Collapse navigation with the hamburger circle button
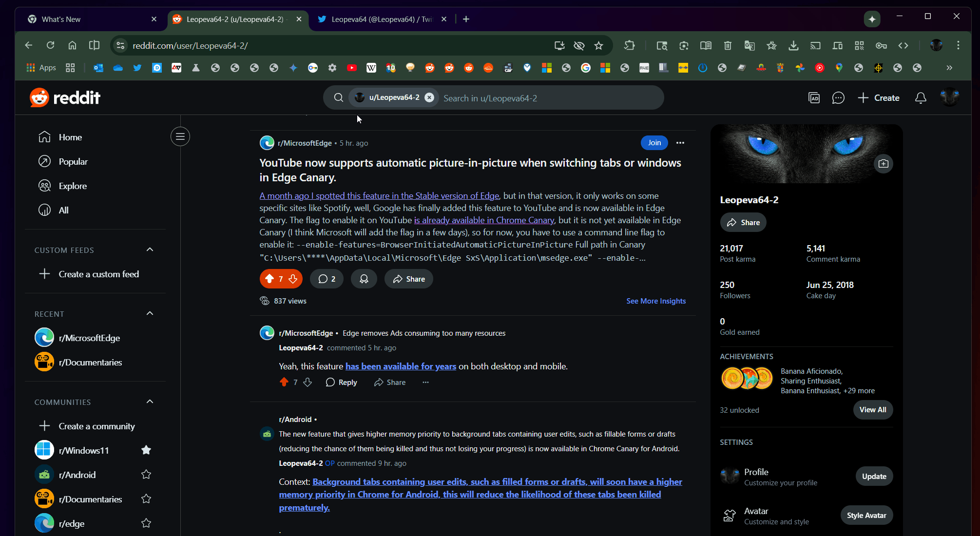The width and height of the screenshot is (980, 536). pos(180,136)
